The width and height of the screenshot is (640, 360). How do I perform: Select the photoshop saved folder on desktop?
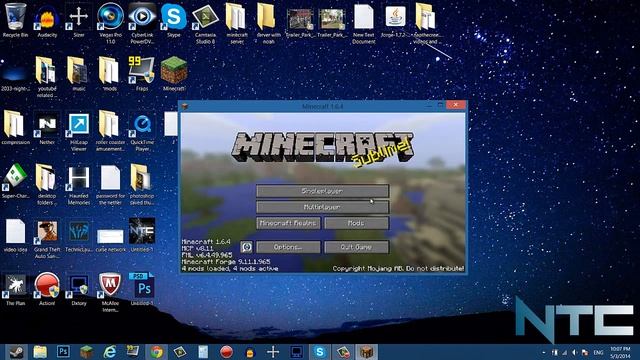[x=142, y=184]
